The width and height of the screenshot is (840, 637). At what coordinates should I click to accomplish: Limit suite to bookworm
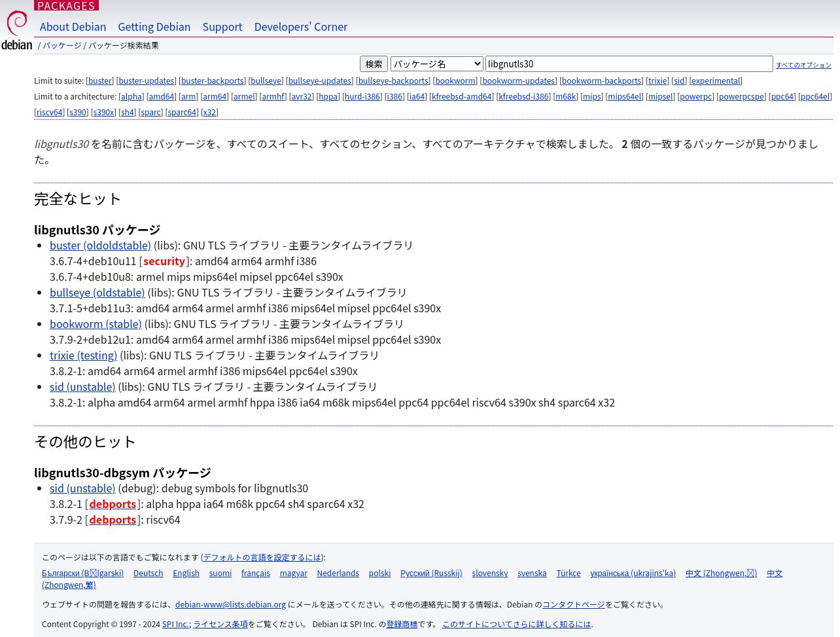pos(455,81)
